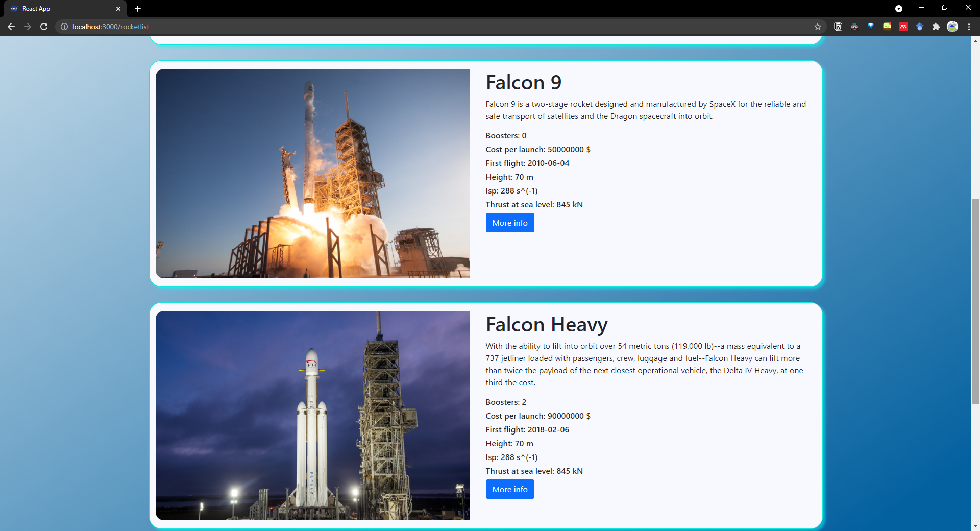Click 'Cost per launch: 50000000 $' text
Viewport: 980px width, 531px height.
[x=538, y=149]
